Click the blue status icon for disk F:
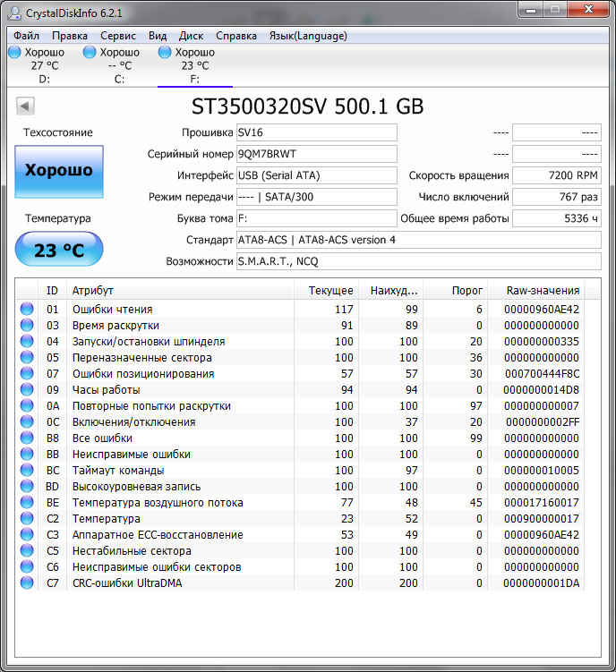The height and width of the screenshot is (672, 616). (x=164, y=52)
